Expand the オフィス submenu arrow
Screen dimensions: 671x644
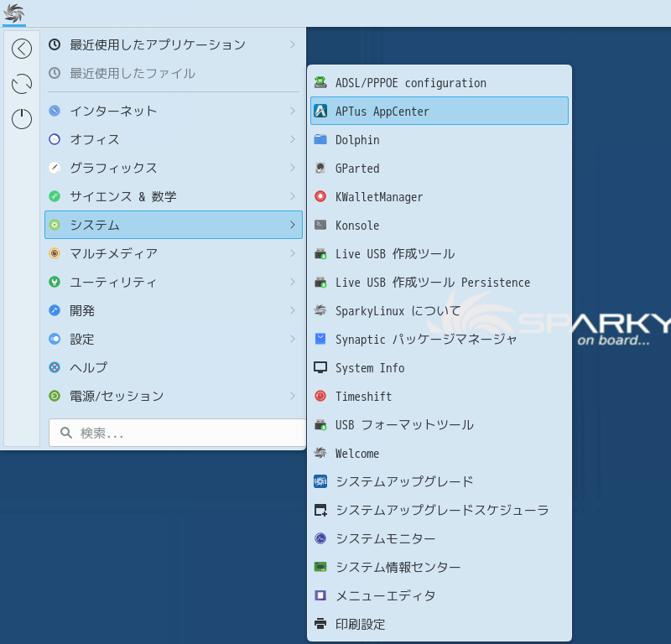tap(293, 139)
